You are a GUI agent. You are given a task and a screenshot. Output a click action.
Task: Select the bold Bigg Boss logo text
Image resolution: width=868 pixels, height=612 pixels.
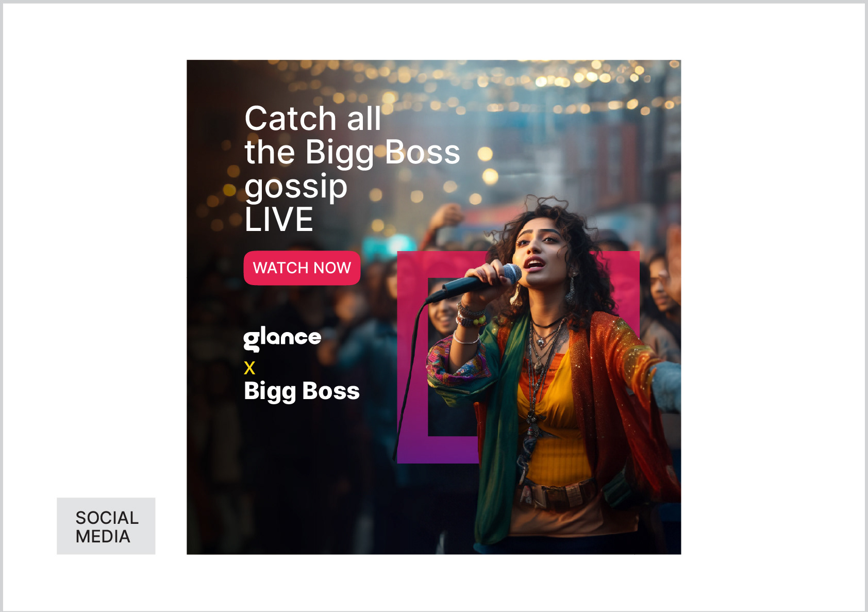[302, 391]
